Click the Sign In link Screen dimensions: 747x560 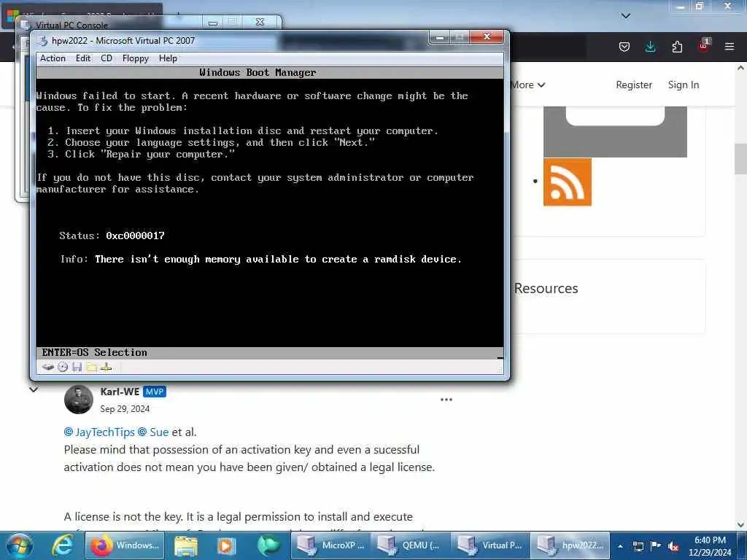click(683, 85)
